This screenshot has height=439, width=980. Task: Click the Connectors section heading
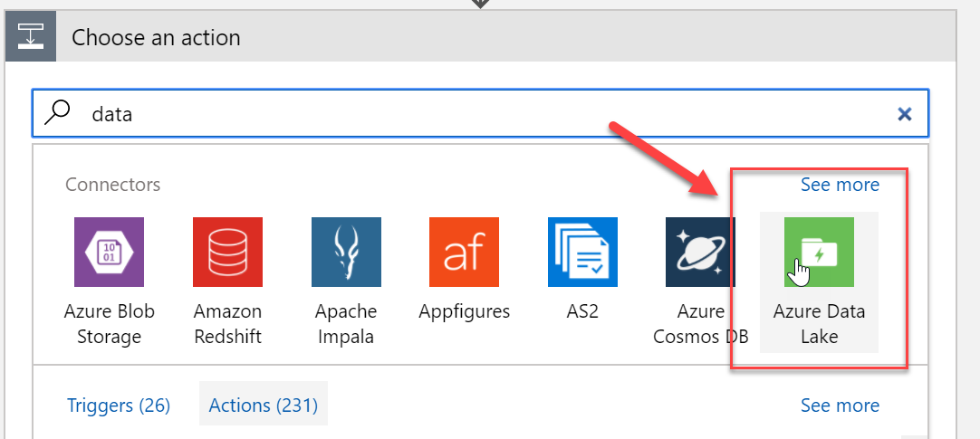tap(113, 185)
